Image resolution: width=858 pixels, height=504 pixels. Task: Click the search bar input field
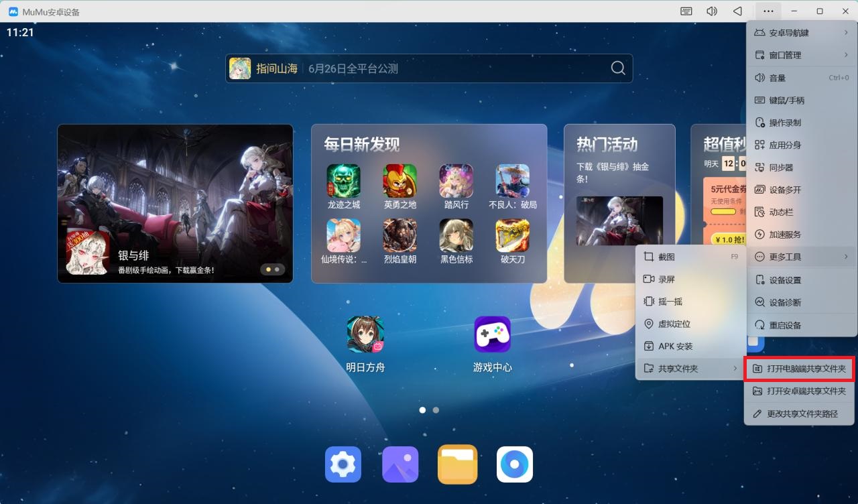(429, 68)
